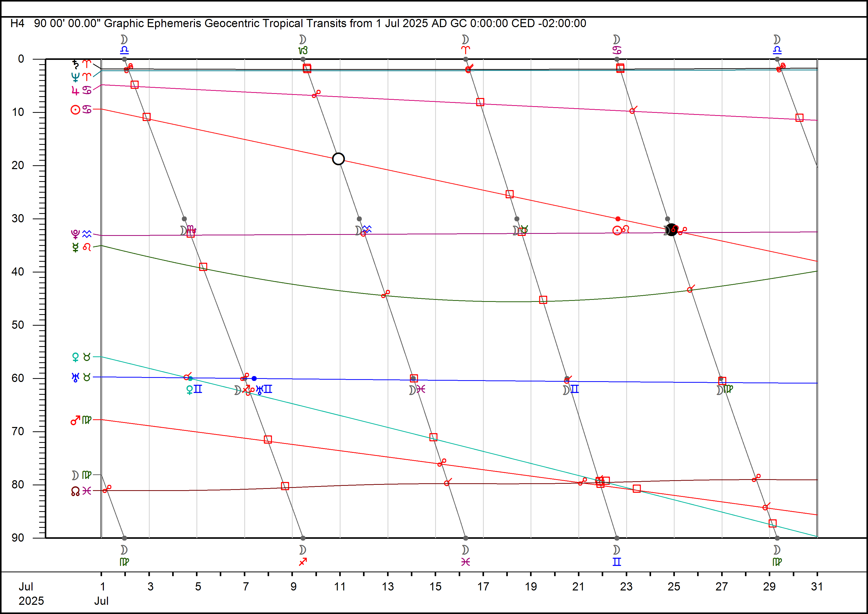Viewport: 868px width, 614px height.
Task: Click the North Node glyph in legend
Action: point(76,491)
